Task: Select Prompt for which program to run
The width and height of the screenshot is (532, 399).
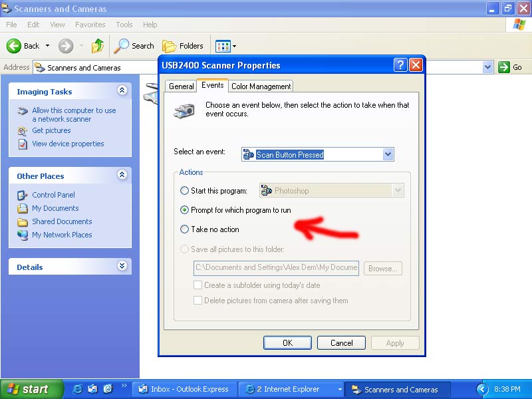Action: pyautogui.click(x=184, y=210)
